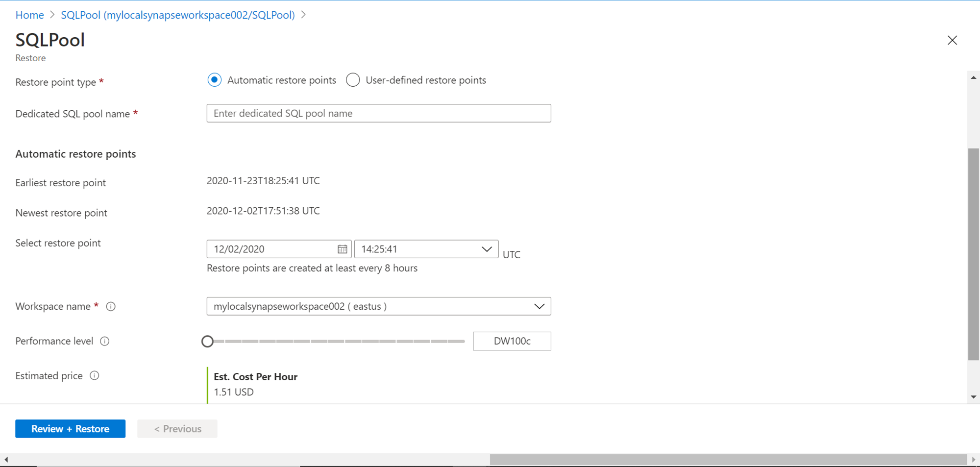Click the horizontal scroll right arrow

(973, 460)
